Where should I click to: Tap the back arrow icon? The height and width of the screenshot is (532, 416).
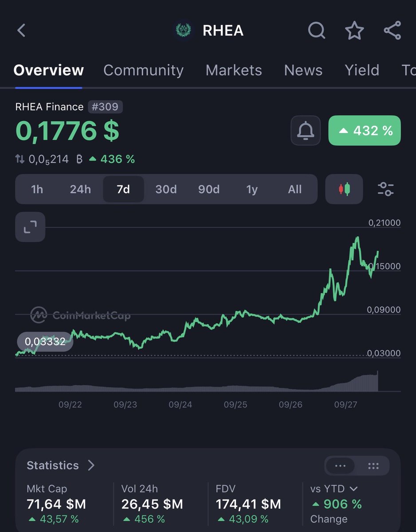[x=21, y=31]
